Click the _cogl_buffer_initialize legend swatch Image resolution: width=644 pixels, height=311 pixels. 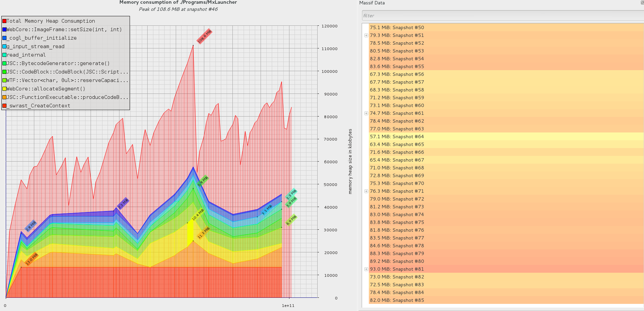point(4,38)
